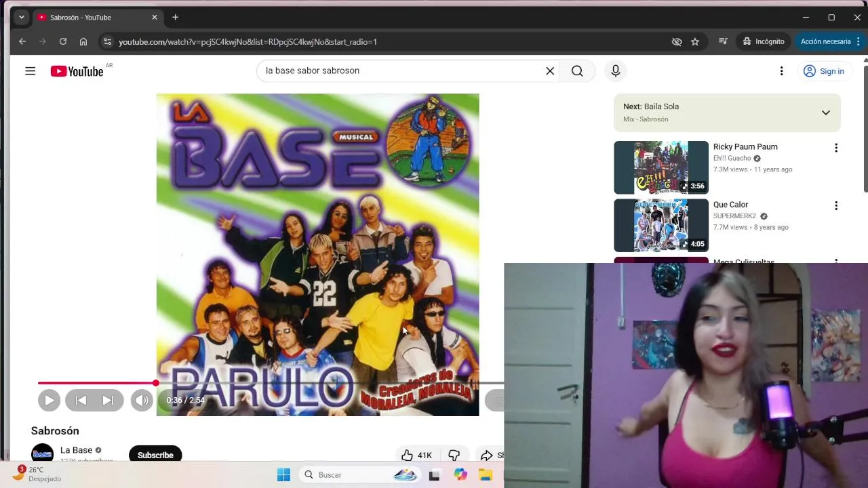Open YouTube settings three-dot menu

781,71
